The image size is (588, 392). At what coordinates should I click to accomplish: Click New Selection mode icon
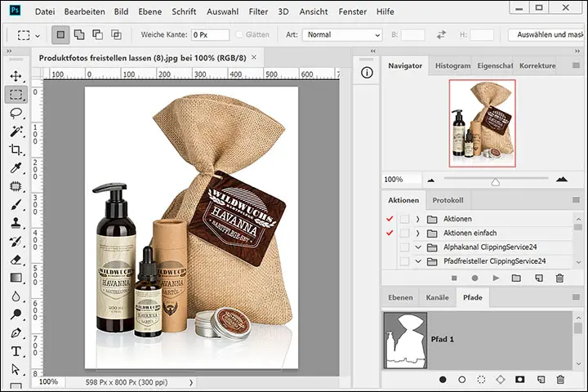click(x=60, y=35)
